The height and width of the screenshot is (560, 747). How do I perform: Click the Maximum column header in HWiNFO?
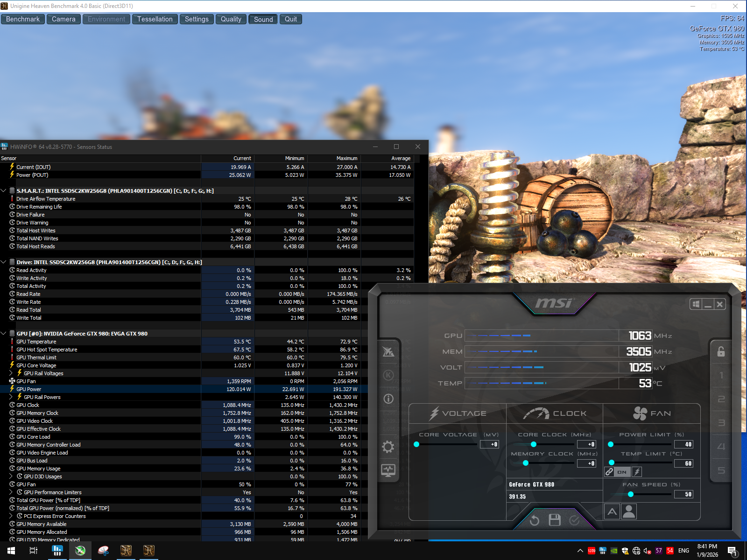(334, 158)
